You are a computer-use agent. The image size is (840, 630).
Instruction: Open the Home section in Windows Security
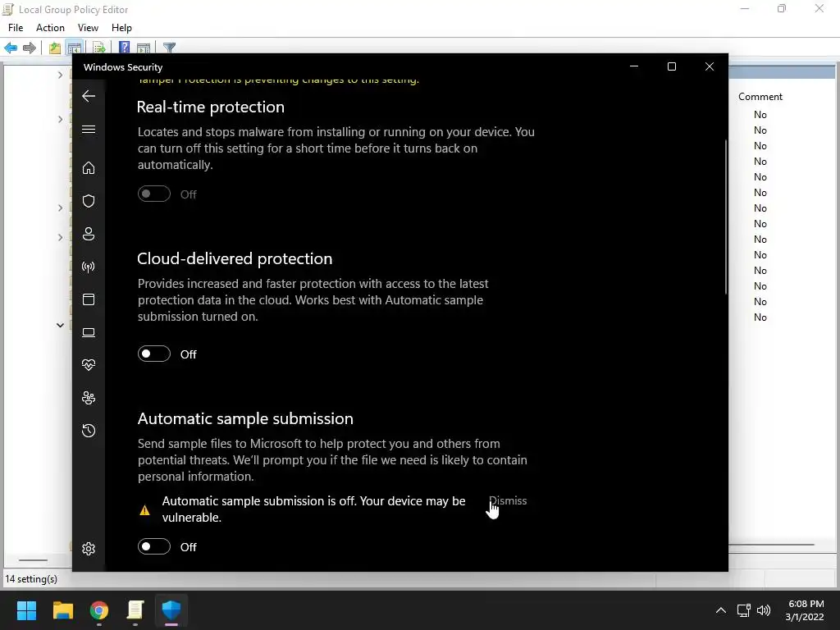coord(89,168)
